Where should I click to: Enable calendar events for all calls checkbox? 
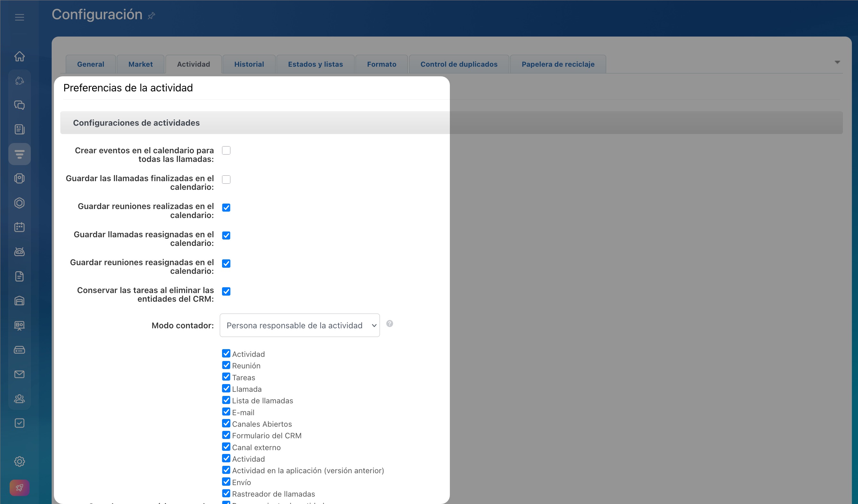point(226,150)
